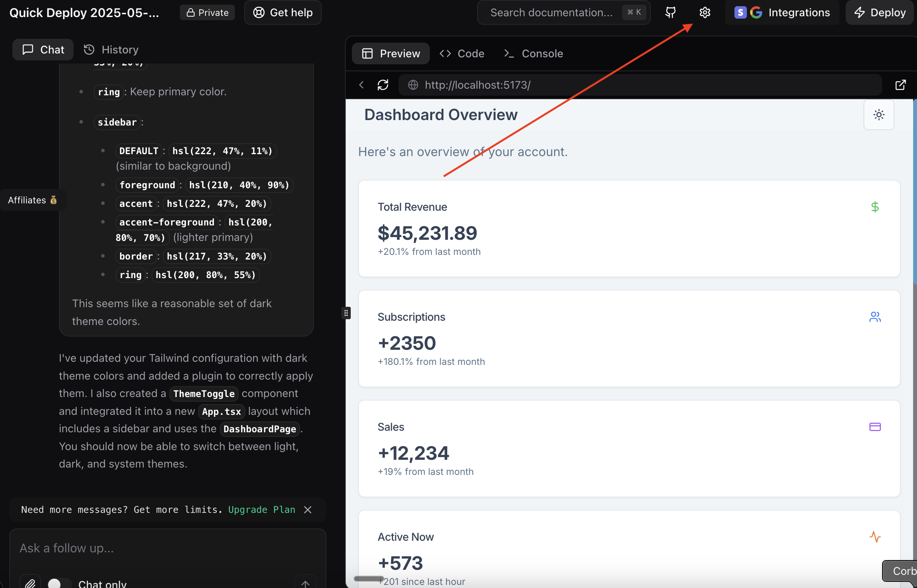Image resolution: width=917 pixels, height=588 pixels.
Task: Select the Console tab
Action: (533, 53)
